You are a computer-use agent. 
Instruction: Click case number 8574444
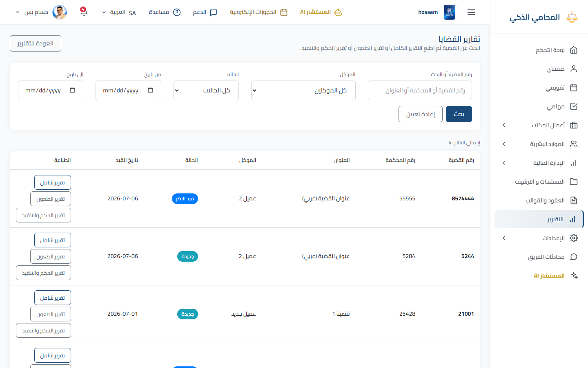click(x=463, y=199)
